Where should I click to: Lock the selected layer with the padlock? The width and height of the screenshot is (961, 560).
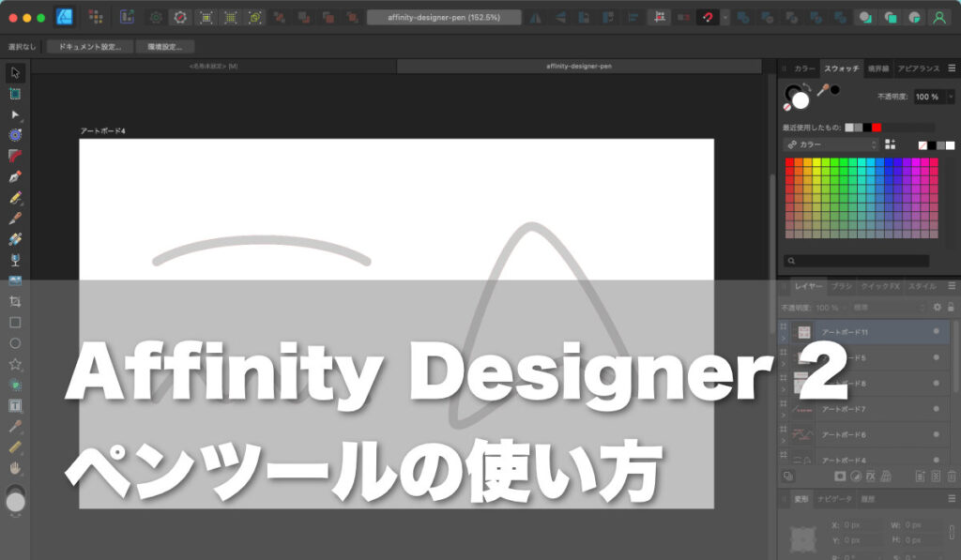coord(951,307)
